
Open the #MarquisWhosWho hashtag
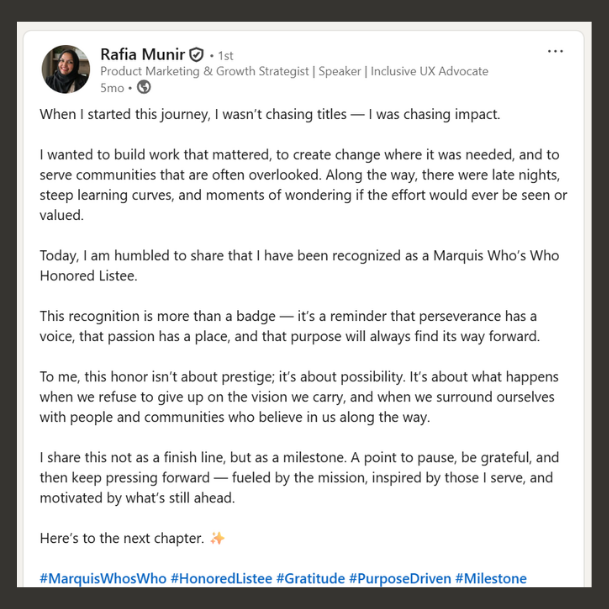coord(102,578)
